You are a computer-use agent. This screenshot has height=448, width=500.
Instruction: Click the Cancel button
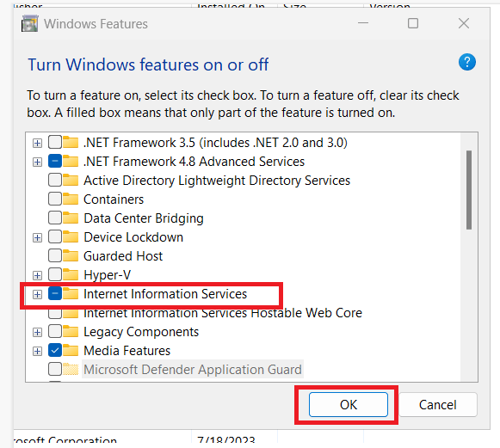pyautogui.click(x=438, y=405)
